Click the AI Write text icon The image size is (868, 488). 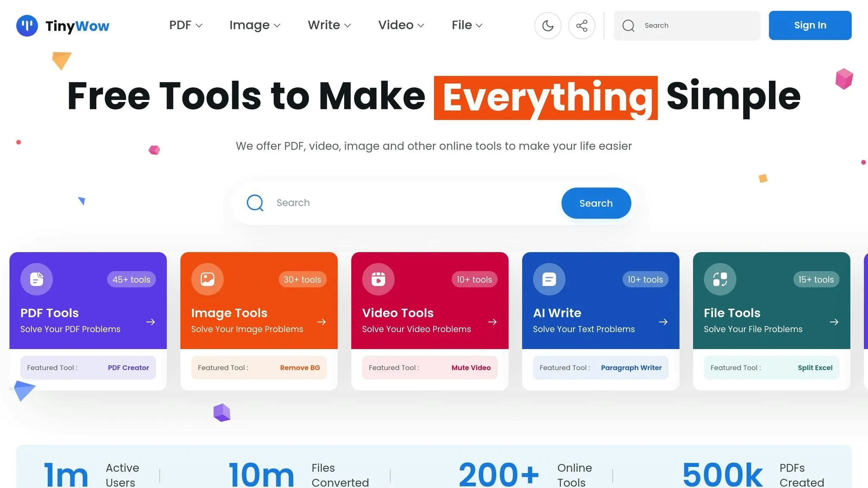pyautogui.click(x=549, y=279)
